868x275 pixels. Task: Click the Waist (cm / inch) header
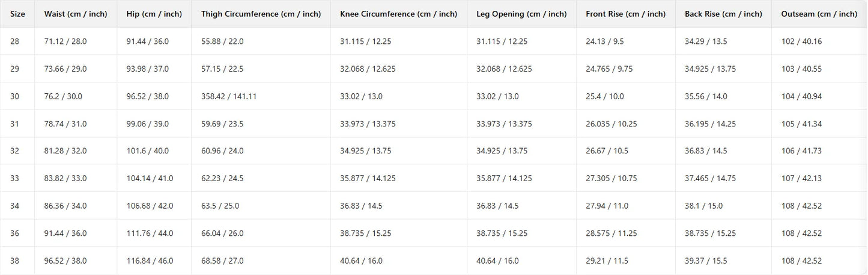click(x=76, y=14)
